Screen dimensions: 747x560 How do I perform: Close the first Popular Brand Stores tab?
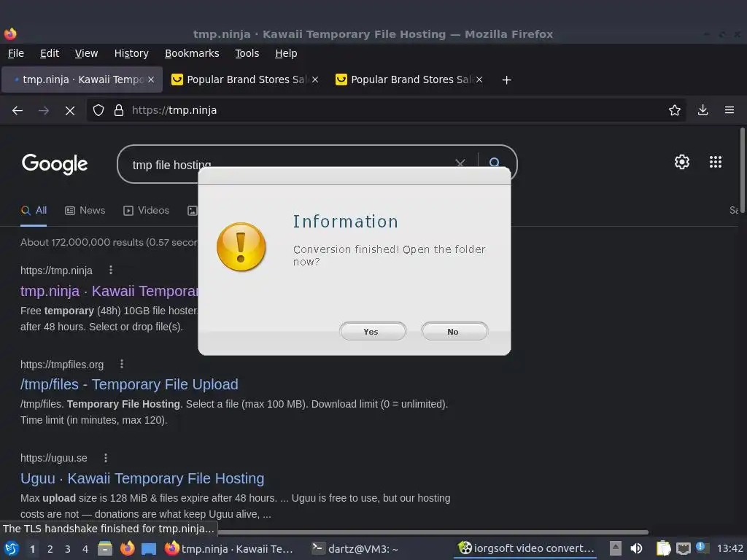click(315, 79)
